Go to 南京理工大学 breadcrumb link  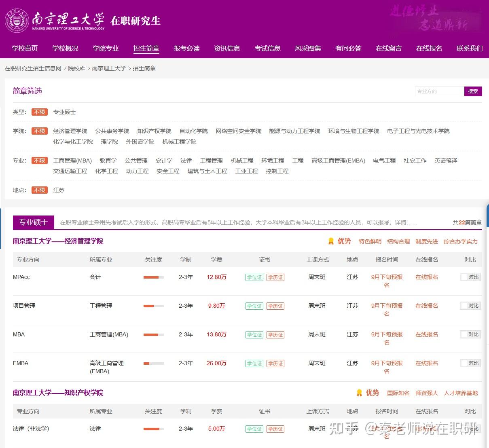tap(109, 68)
